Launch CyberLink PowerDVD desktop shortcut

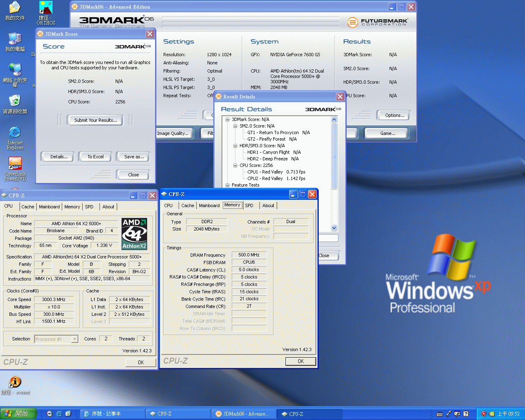15,169
